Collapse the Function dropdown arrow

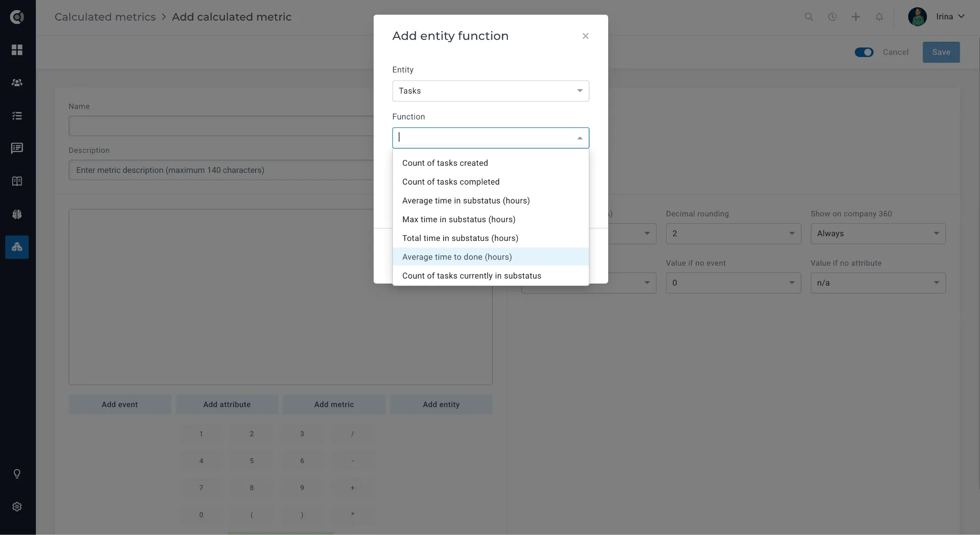pos(579,138)
